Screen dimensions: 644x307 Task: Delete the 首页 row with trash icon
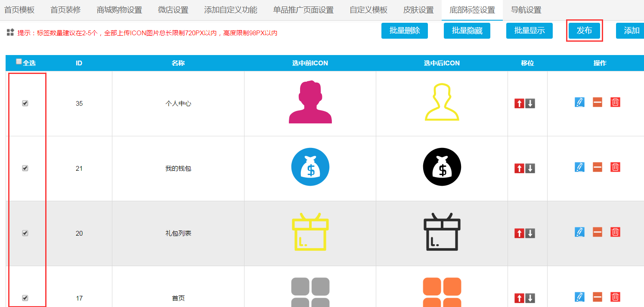(x=616, y=297)
